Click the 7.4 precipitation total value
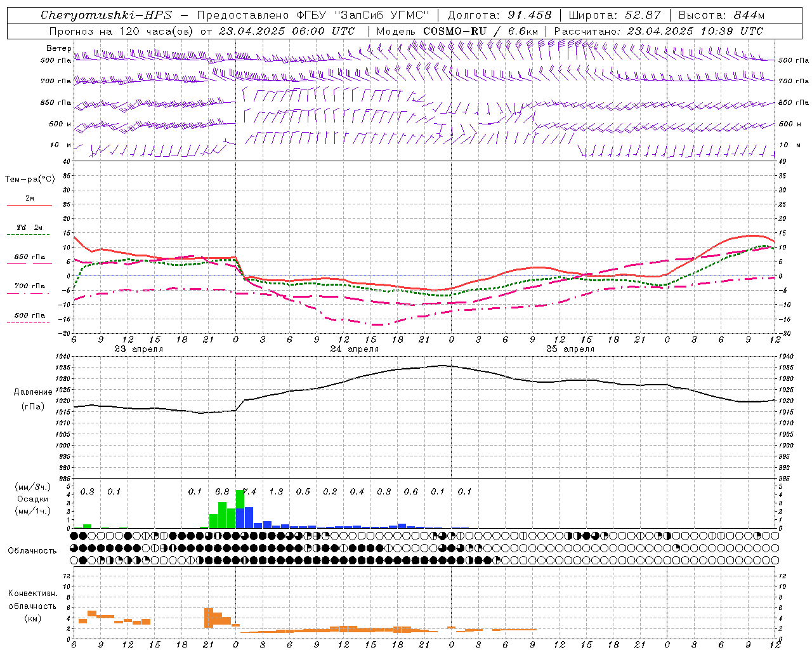The image size is (812, 650). (x=250, y=492)
